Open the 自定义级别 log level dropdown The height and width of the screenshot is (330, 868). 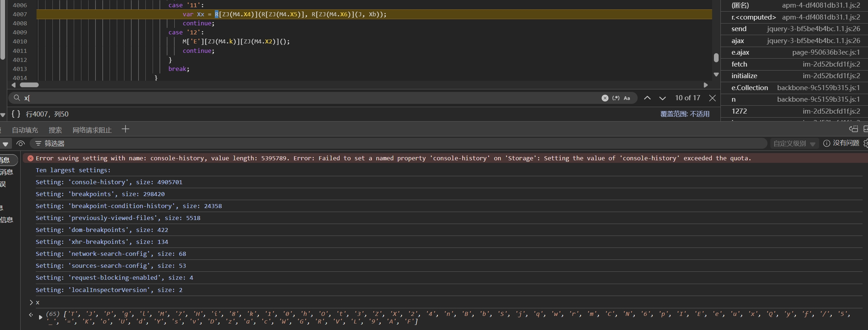[x=794, y=144]
